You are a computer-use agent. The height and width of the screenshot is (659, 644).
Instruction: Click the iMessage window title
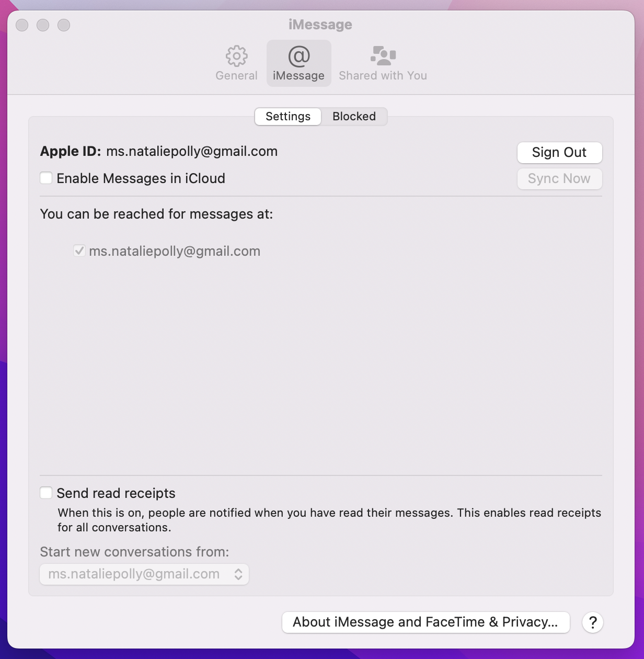pos(320,25)
